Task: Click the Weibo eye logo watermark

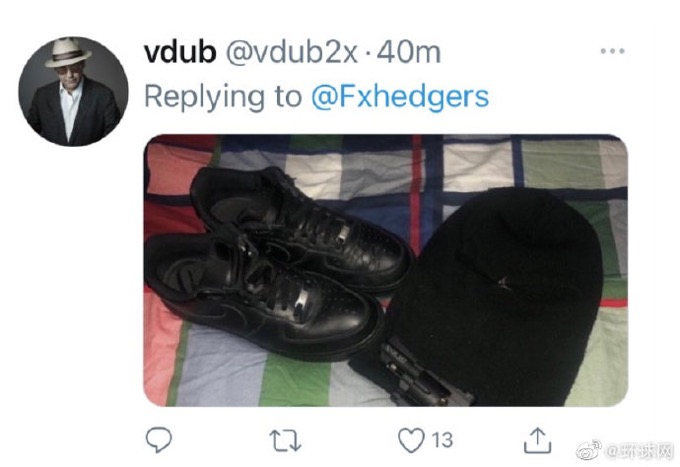Action: [589, 449]
